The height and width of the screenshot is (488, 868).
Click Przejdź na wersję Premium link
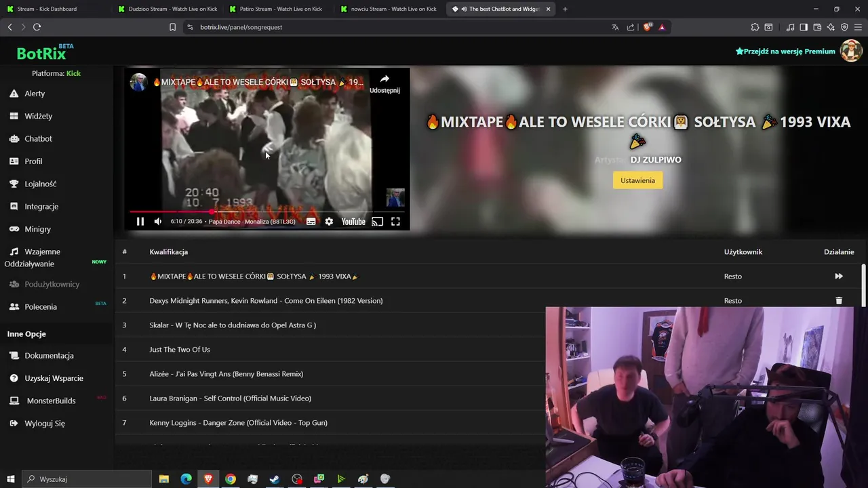tap(785, 51)
